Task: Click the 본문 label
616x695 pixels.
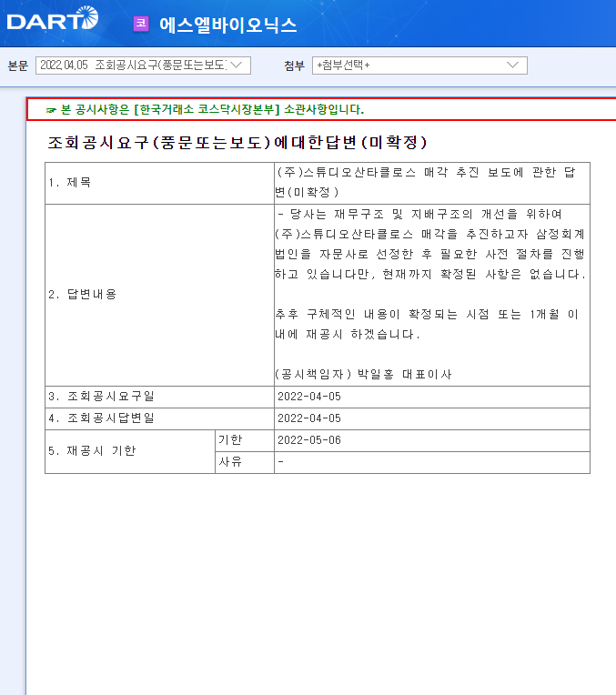Action: pos(18,66)
